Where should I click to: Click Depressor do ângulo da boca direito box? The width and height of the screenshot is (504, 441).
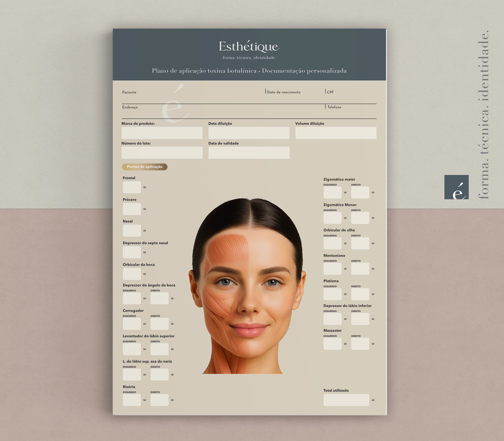(x=160, y=299)
